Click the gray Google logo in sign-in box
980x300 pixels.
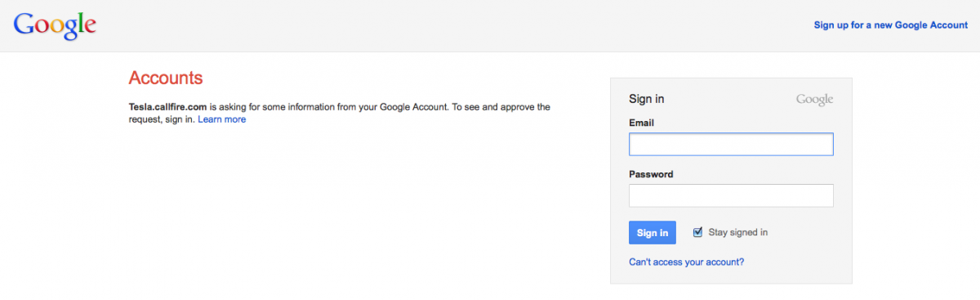pos(814,100)
